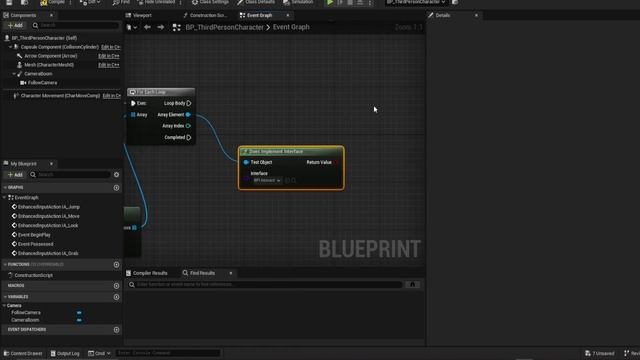Click the Test Object input pin
This screenshot has height=360, width=640.
click(246, 162)
